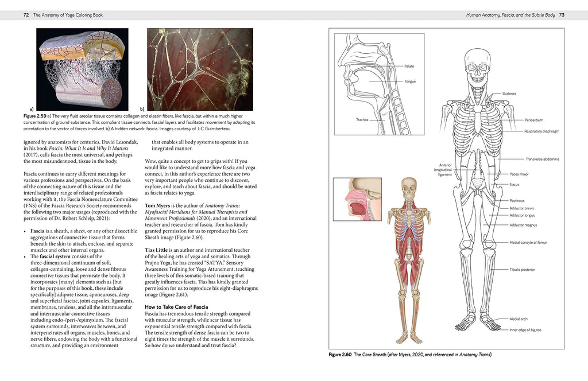Click the italic 'Anatomy Trains' in Figure 2.60 caption

click(474, 355)
